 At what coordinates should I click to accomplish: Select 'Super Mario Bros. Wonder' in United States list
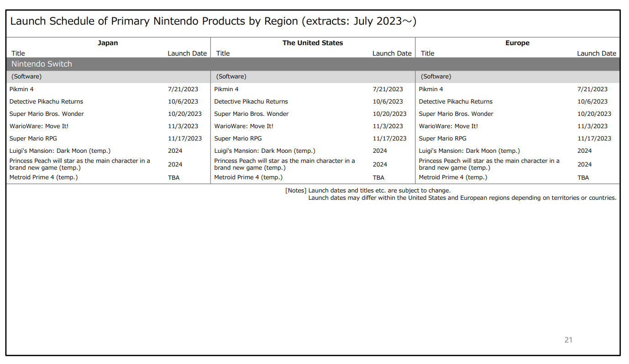[252, 114]
